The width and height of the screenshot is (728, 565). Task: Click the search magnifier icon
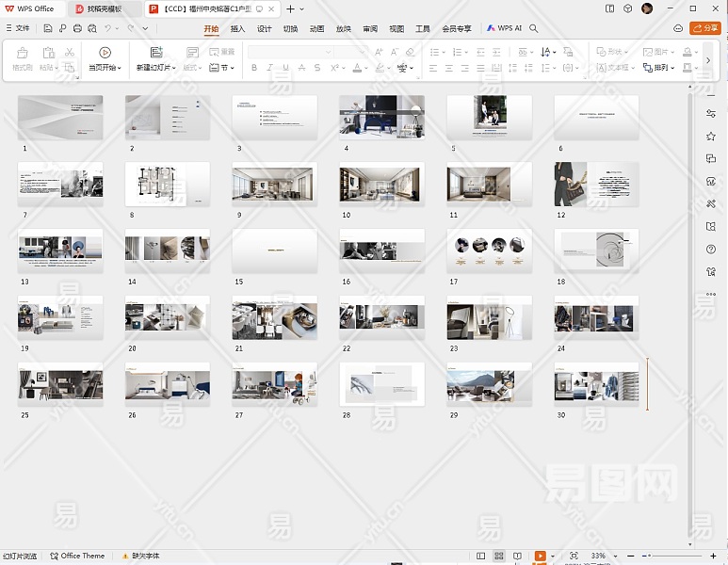(x=534, y=29)
